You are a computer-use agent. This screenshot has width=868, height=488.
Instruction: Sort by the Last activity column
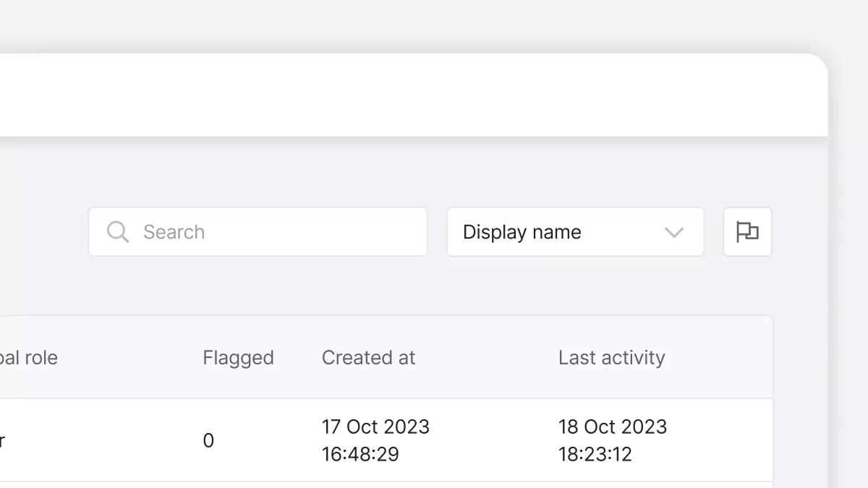click(611, 358)
